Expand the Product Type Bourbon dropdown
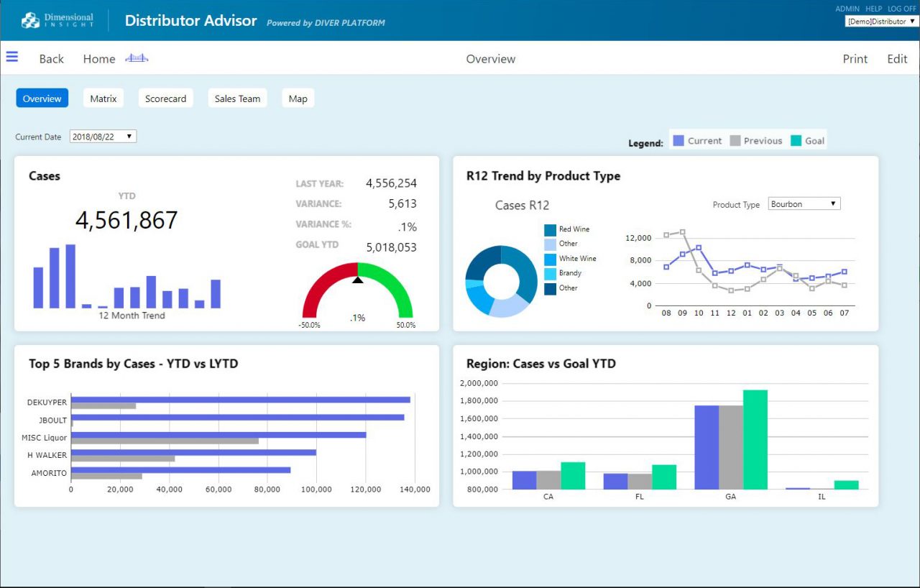 click(x=804, y=204)
